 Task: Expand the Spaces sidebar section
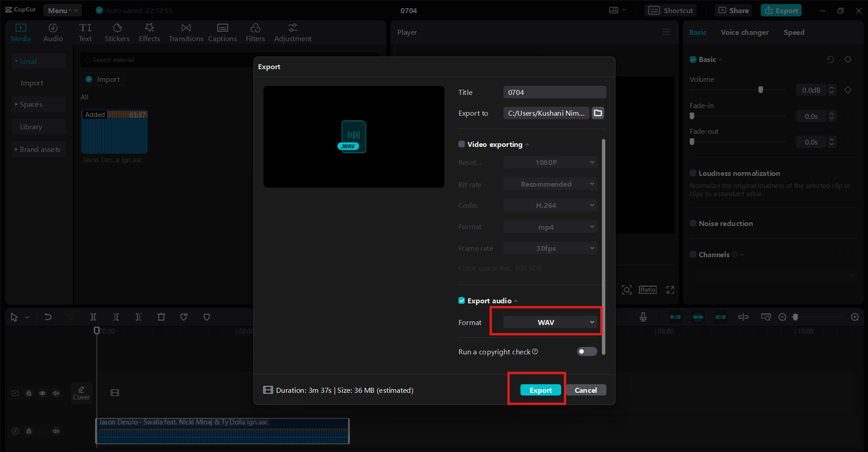(x=39, y=104)
